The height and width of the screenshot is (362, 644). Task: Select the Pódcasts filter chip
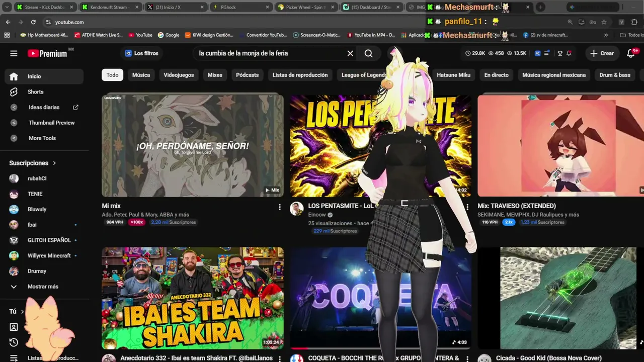247,75
